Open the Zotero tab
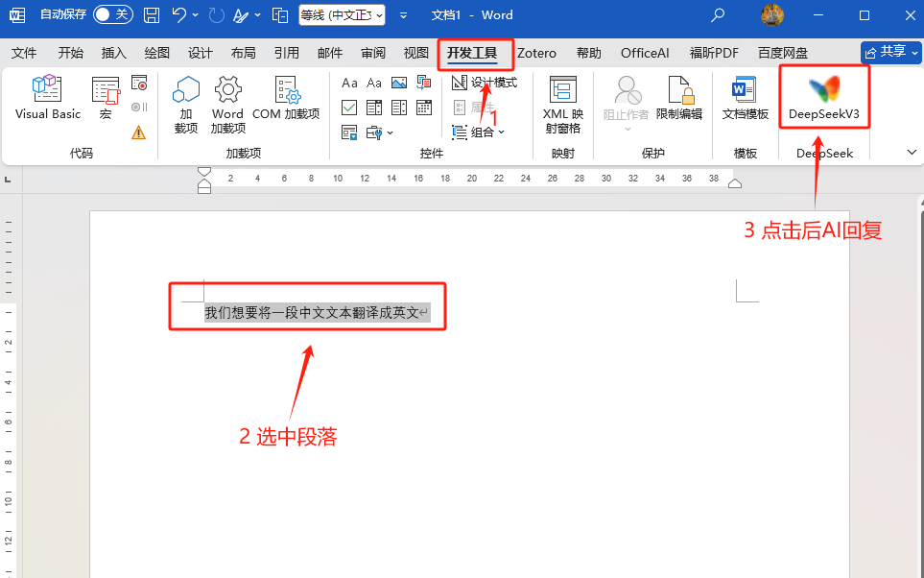Viewport: 924px width, 578px height. tap(536, 53)
